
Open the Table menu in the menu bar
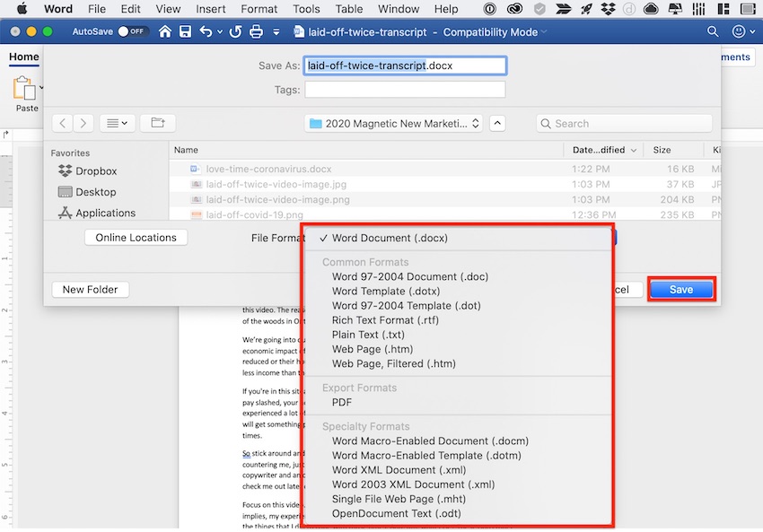[x=348, y=9]
